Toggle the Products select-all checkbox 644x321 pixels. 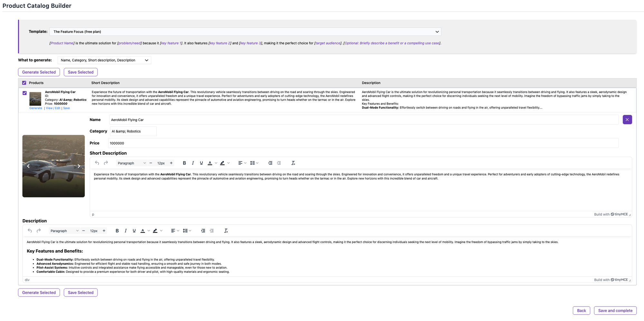tap(24, 83)
